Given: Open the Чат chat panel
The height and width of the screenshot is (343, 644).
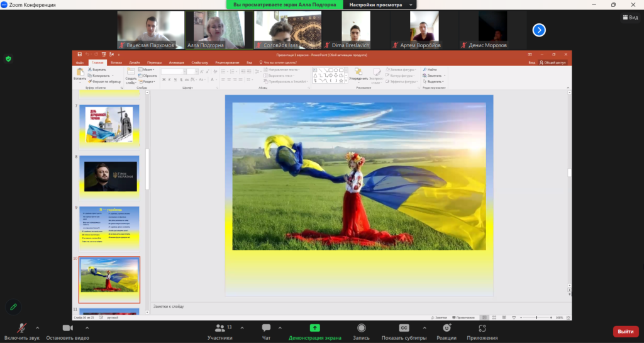Looking at the screenshot, I should [x=266, y=332].
